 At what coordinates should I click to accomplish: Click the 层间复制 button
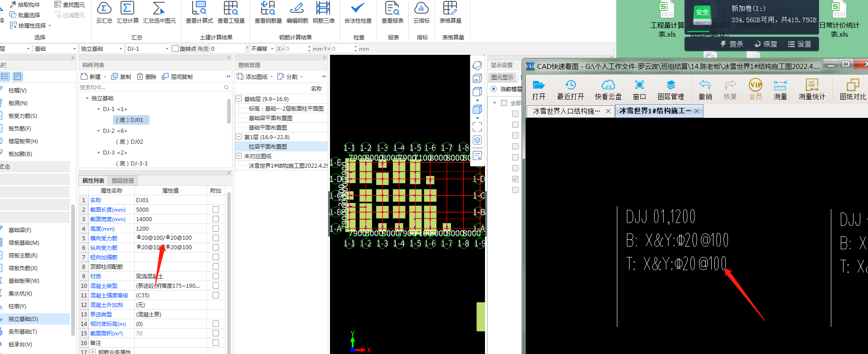(177, 77)
